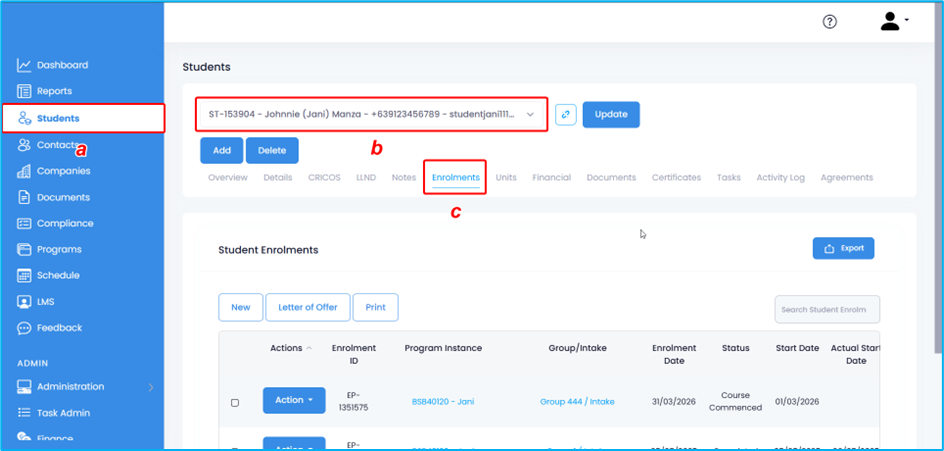Image resolution: width=944 pixels, height=451 pixels.
Task: Tick the checkbox for enrolment EP-1351575
Action: click(235, 402)
